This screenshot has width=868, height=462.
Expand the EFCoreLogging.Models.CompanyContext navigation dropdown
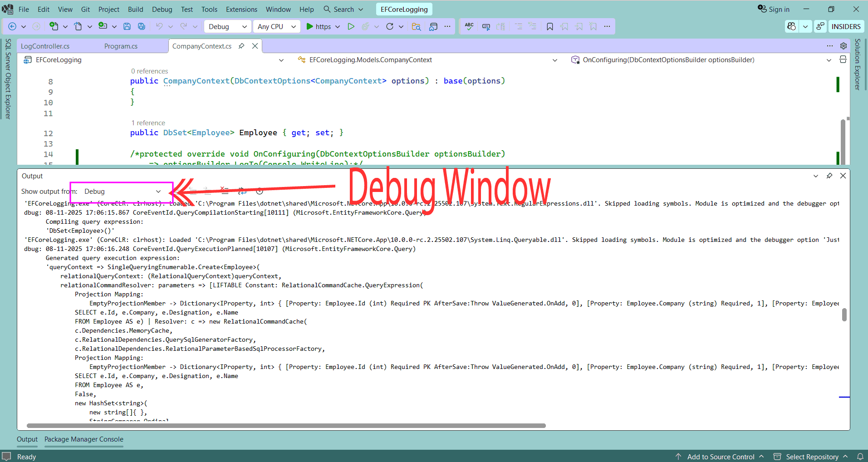(554, 59)
